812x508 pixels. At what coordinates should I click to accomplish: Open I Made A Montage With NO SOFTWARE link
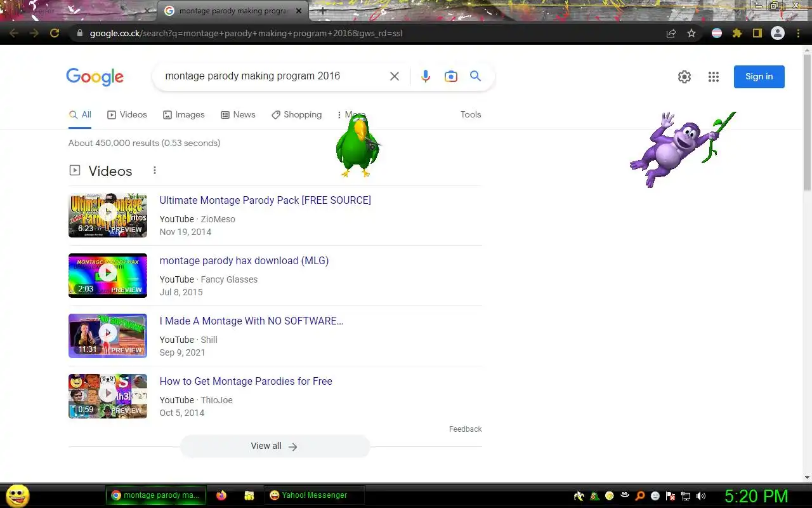click(251, 321)
